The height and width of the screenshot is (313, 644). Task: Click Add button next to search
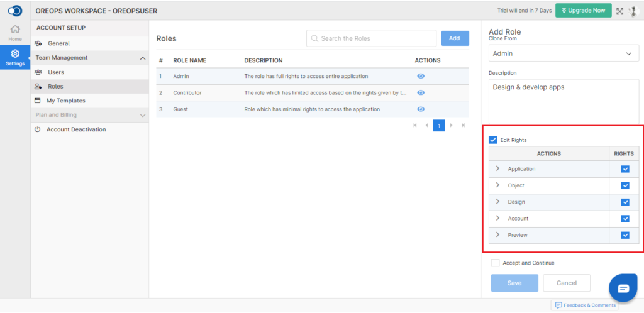tap(455, 38)
